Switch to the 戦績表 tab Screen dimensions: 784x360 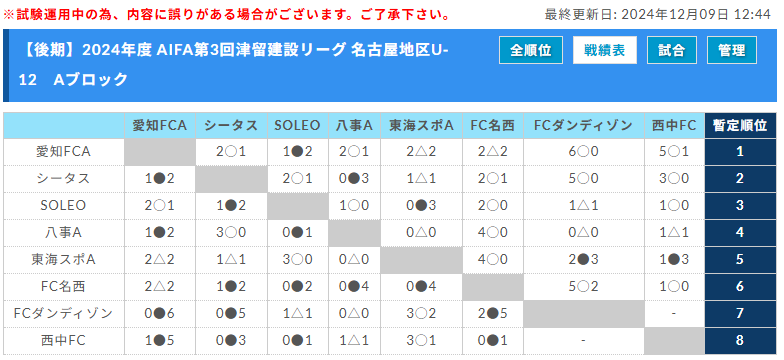(604, 50)
